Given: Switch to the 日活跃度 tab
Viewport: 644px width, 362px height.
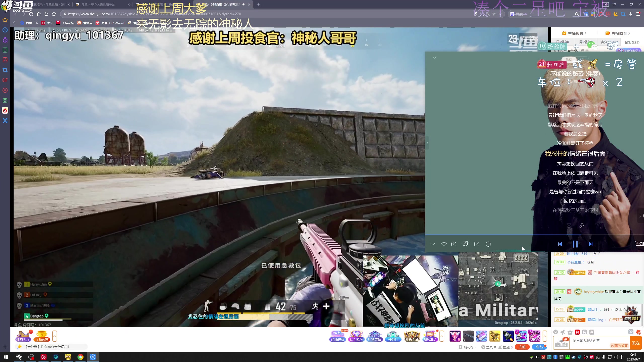Looking at the screenshot, I should coord(563,42).
